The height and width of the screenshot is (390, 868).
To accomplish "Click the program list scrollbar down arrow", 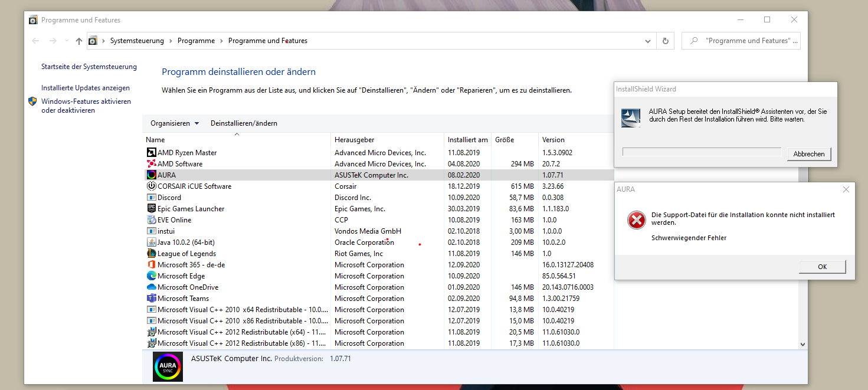I will 803,344.
